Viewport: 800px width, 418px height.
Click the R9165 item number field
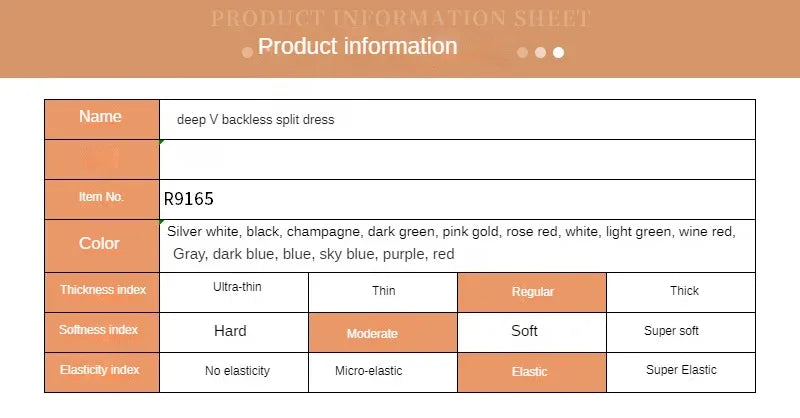(x=457, y=200)
